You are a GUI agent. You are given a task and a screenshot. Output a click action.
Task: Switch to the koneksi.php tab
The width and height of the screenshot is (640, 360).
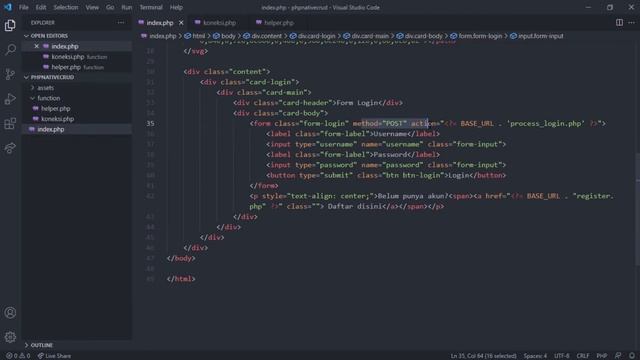[x=219, y=23]
